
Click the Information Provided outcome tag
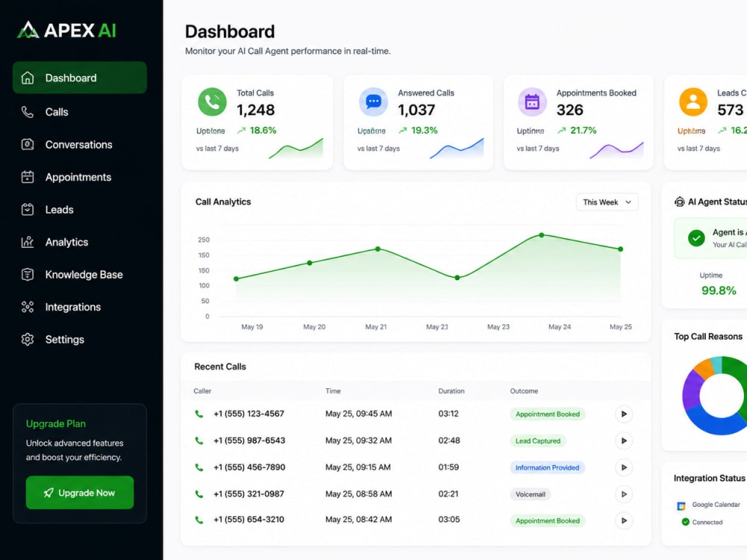(x=547, y=467)
